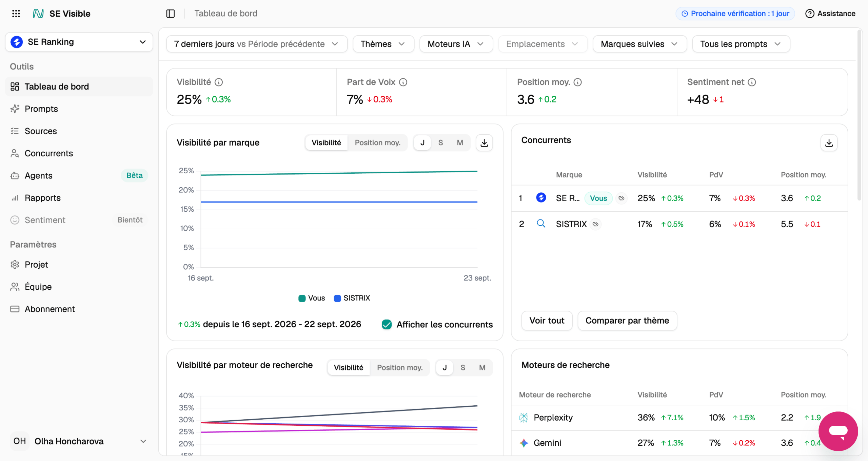Expand the SE Ranking project selector

tap(79, 42)
